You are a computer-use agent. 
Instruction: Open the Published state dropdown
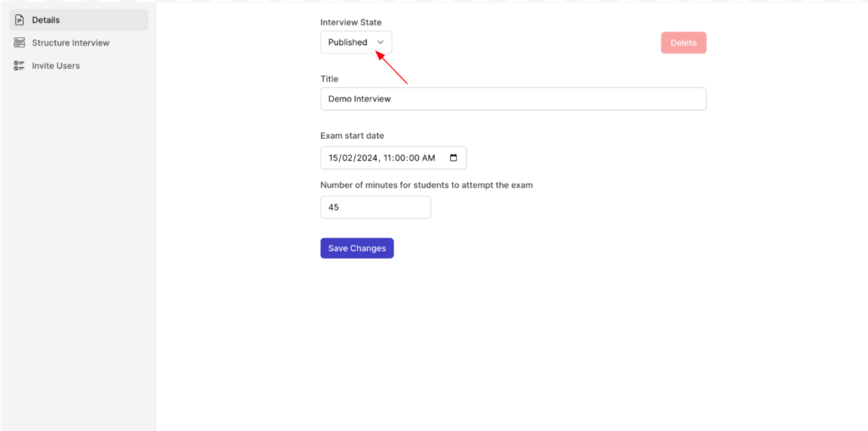356,42
